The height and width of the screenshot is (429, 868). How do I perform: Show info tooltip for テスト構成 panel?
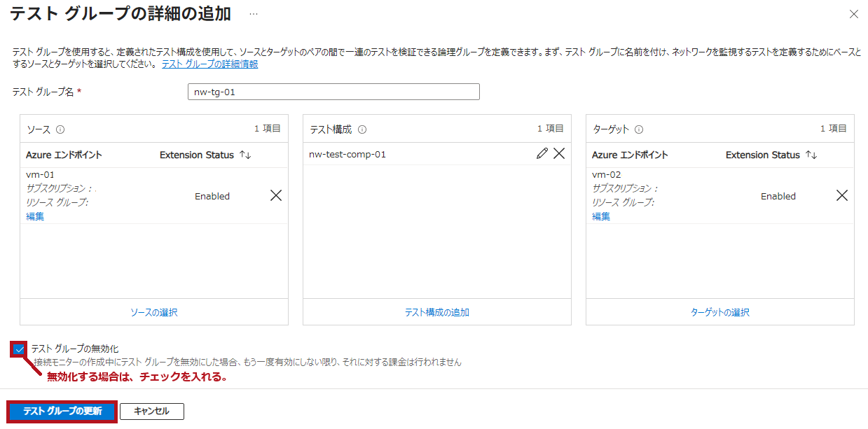(x=362, y=129)
